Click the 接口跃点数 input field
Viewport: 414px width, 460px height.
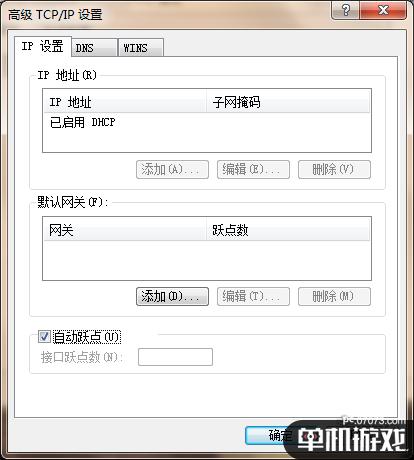pyautogui.click(x=175, y=357)
